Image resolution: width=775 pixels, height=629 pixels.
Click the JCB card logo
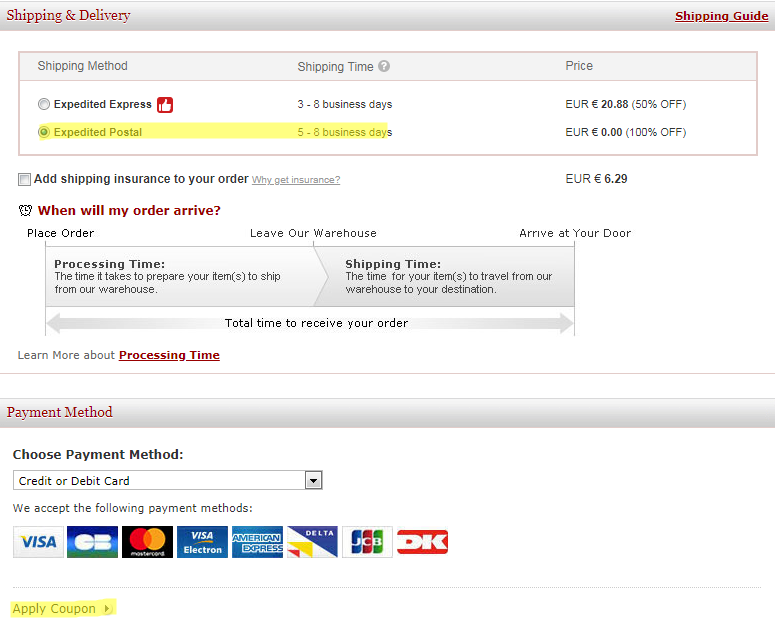pyautogui.click(x=367, y=542)
